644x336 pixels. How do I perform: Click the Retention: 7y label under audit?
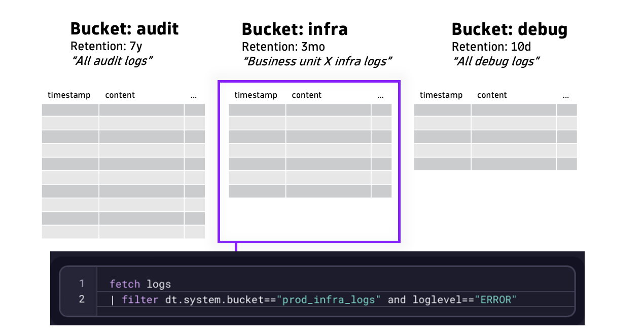106,46
